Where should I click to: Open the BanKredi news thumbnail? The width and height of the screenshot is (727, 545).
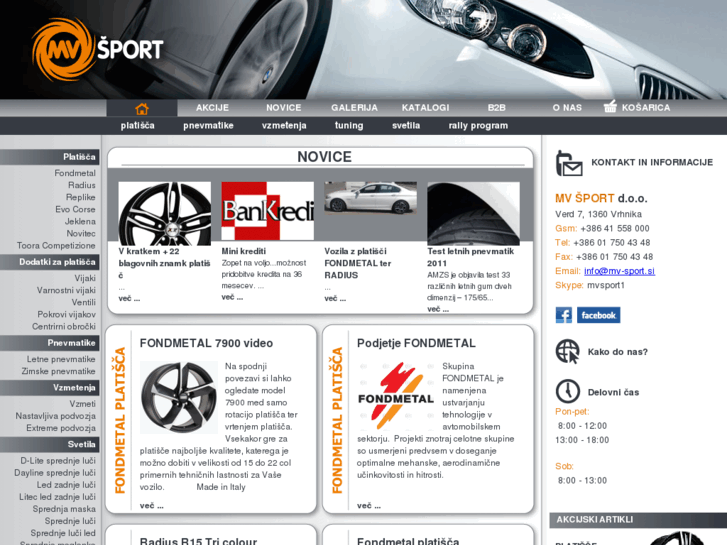click(x=268, y=211)
